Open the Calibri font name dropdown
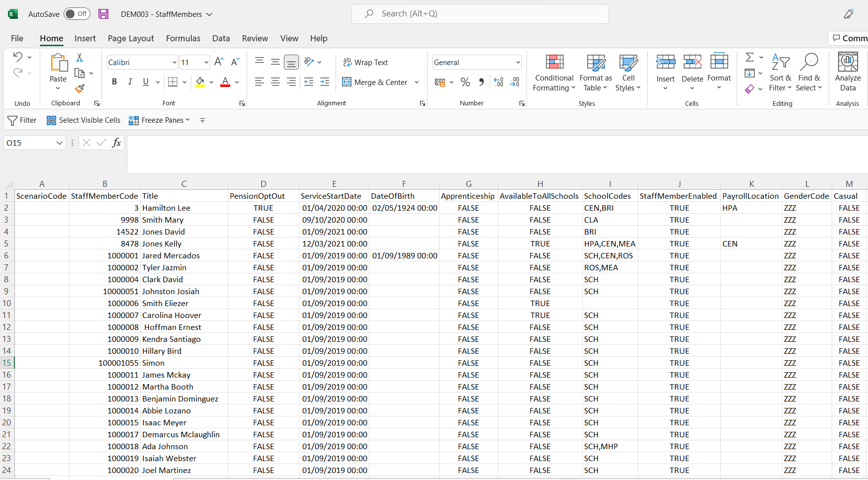This screenshot has height=480, width=868. 174,62
